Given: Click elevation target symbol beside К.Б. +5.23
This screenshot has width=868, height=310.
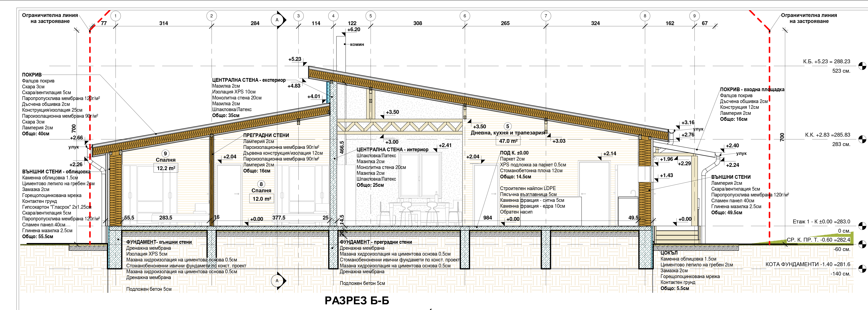Looking at the screenshot, I should point(863,66).
